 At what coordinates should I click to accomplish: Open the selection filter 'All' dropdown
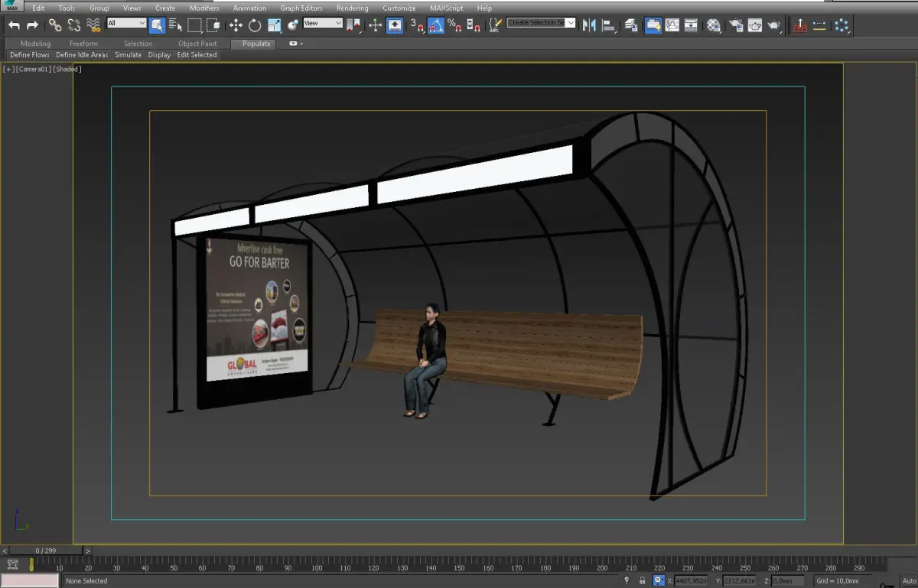point(126,23)
